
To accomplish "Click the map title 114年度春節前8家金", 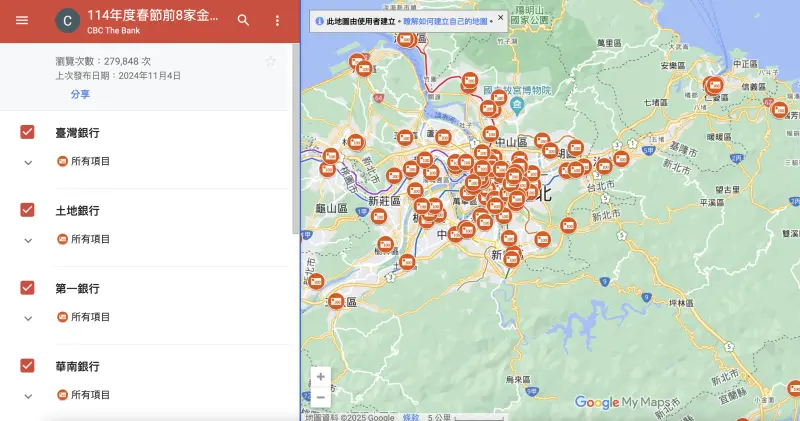I will point(153,15).
